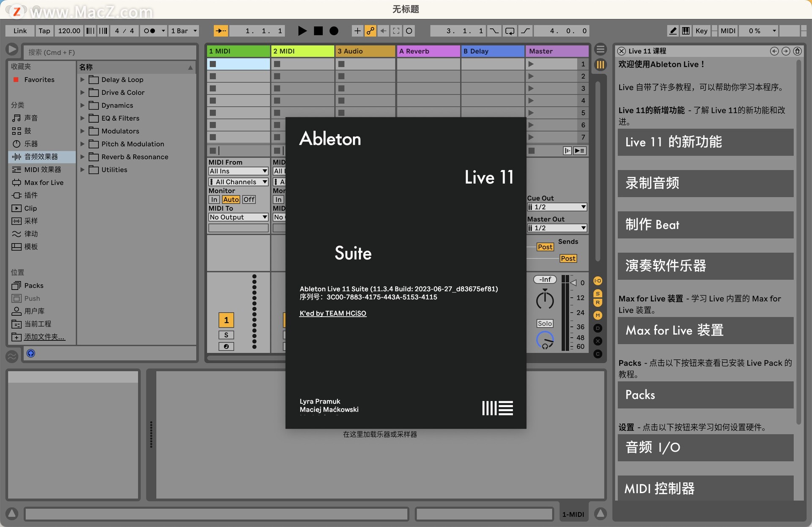Set Monitor to Off on track 1
812x527 pixels.
click(249, 199)
